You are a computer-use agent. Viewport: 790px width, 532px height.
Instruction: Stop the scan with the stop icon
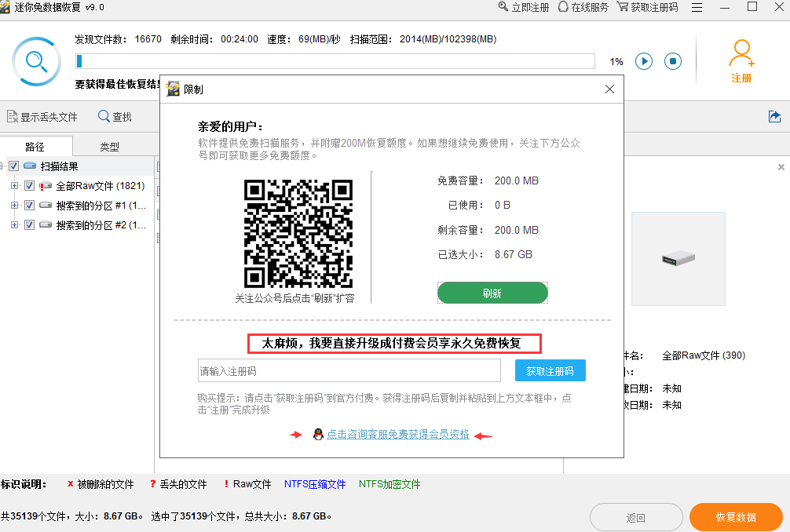(x=673, y=61)
